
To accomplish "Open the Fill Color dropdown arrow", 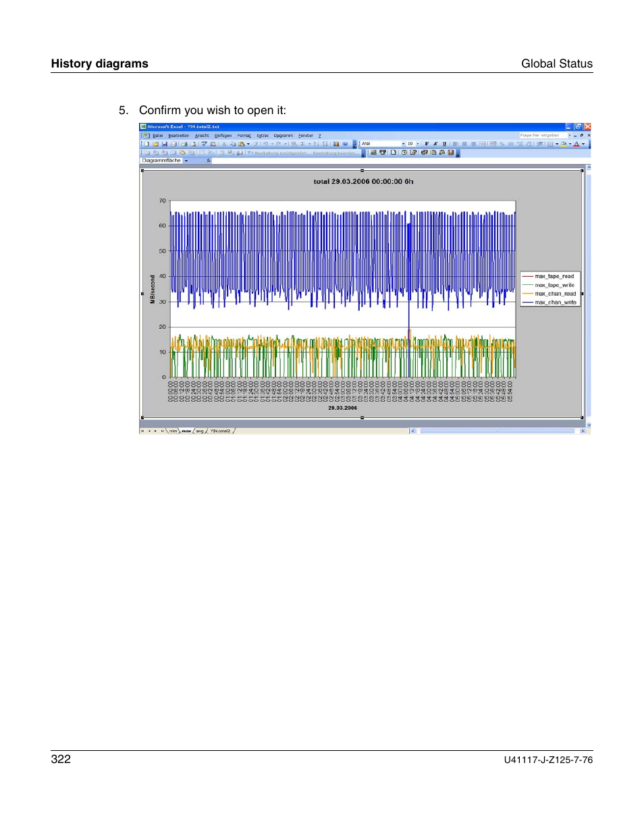I will (570, 144).
